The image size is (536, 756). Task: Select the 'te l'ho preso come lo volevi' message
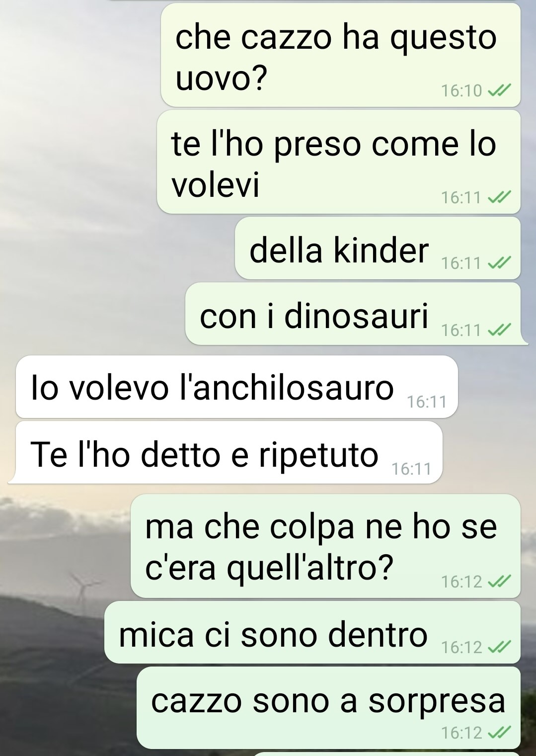pyautogui.click(x=339, y=162)
